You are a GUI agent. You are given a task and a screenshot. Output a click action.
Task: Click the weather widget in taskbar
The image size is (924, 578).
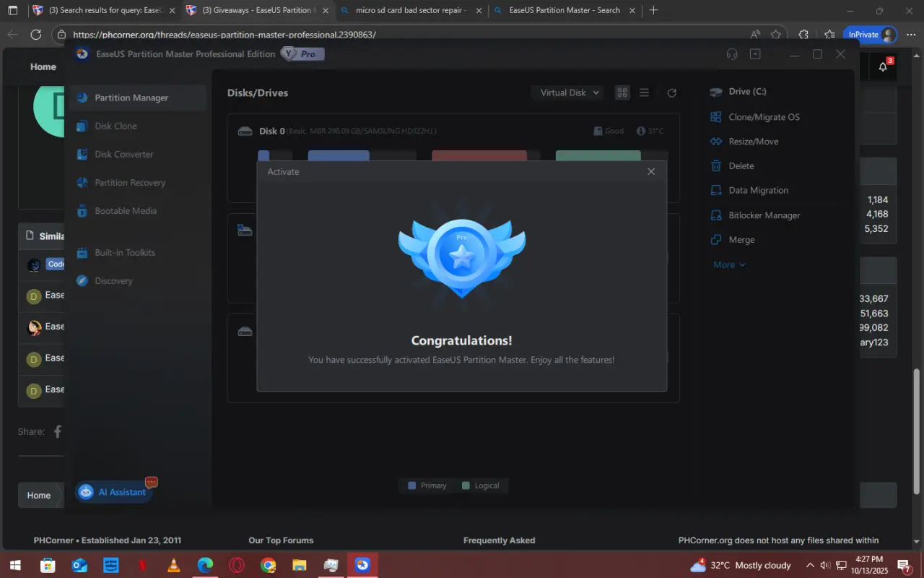pyautogui.click(x=741, y=565)
